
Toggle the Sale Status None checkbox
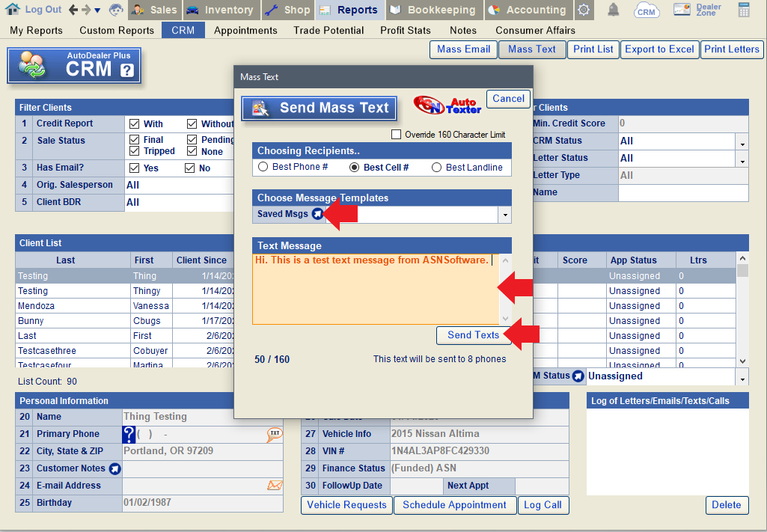[192, 151]
